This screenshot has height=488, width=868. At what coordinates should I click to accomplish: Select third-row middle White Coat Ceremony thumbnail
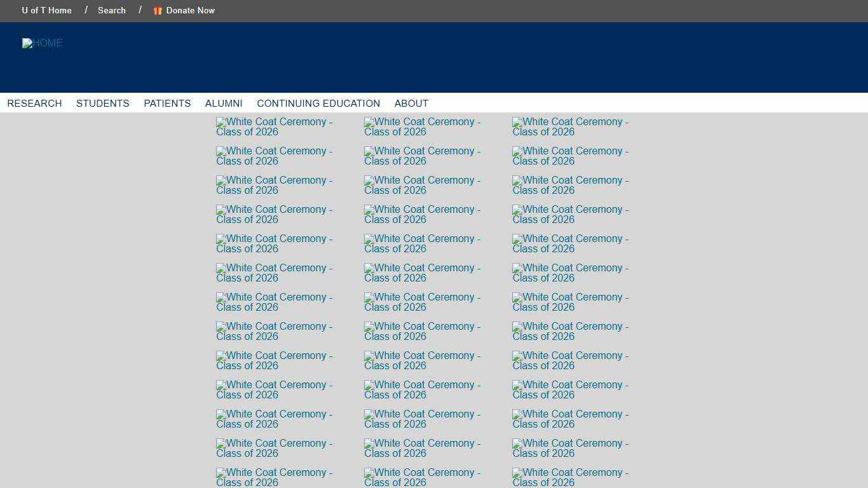[x=422, y=186]
